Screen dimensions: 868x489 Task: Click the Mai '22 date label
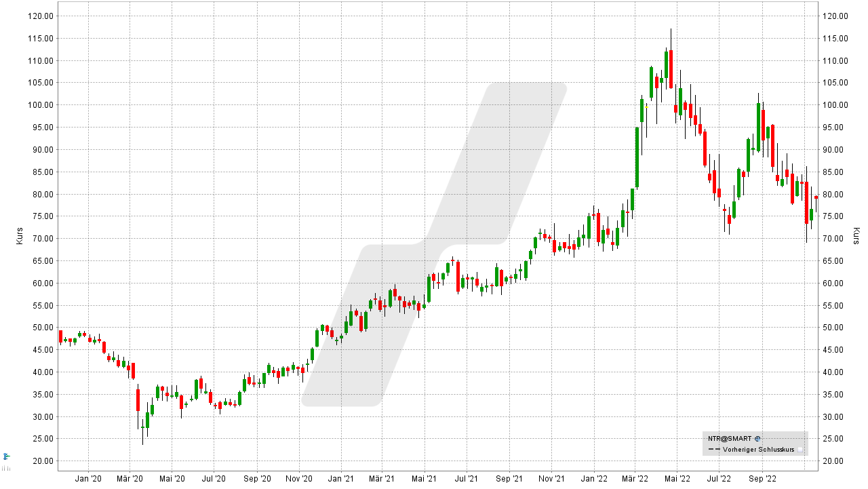click(x=677, y=479)
